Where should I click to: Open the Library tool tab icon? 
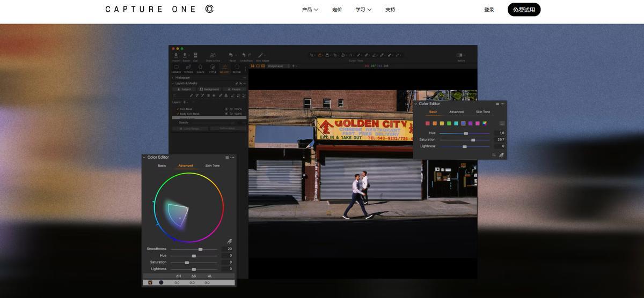(176, 68)
